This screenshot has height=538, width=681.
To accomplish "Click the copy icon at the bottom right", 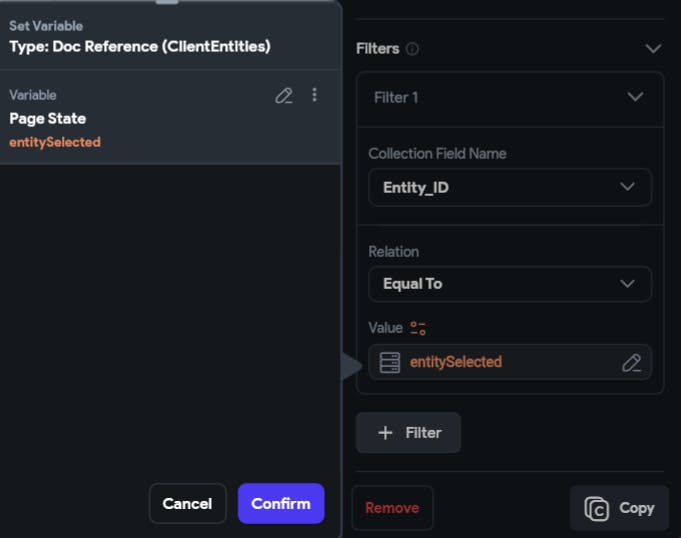I will 596,508.
